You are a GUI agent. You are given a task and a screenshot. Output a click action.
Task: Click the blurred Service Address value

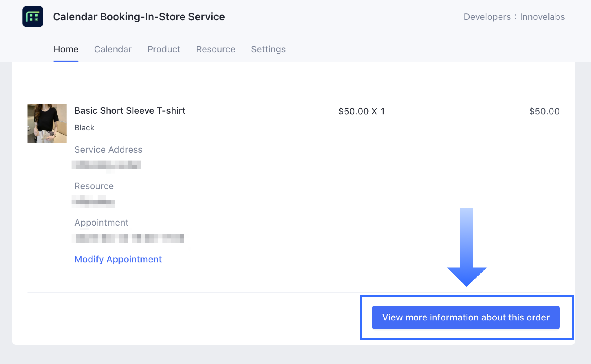[x=106, y=165]
